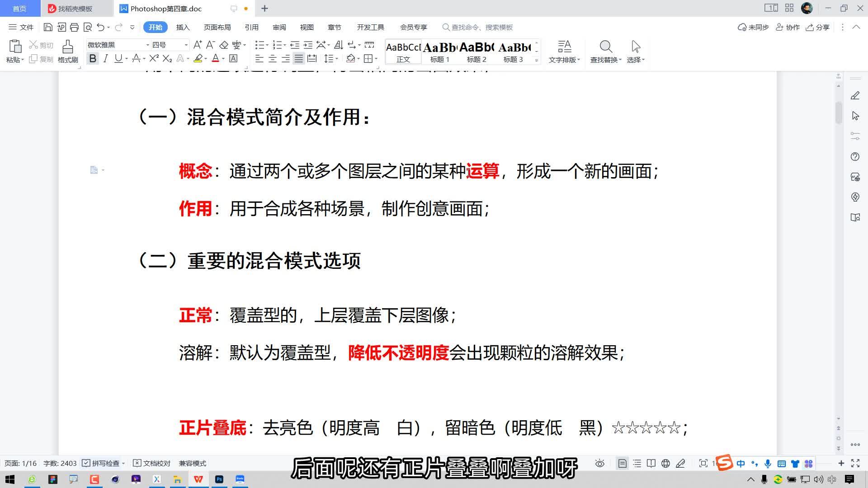Decrease paragraph indent
The image size is (868, 488).
coord(295,45)
